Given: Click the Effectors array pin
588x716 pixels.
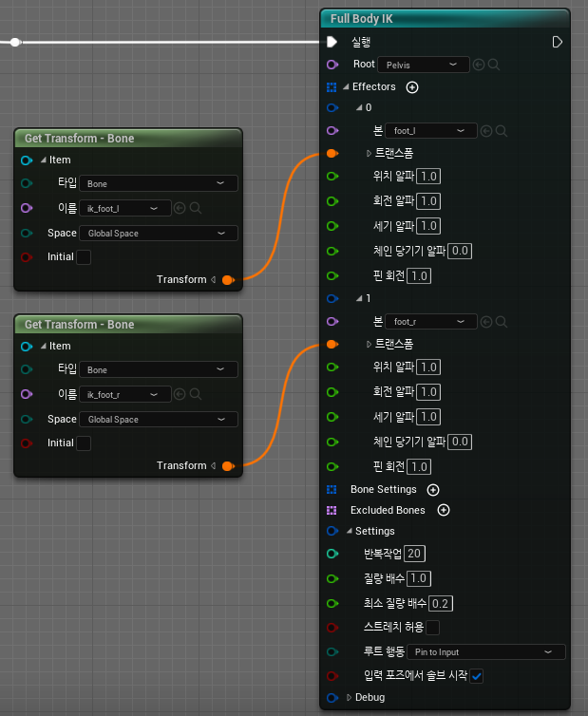Looking at the screenshot, I should (332, 86).
